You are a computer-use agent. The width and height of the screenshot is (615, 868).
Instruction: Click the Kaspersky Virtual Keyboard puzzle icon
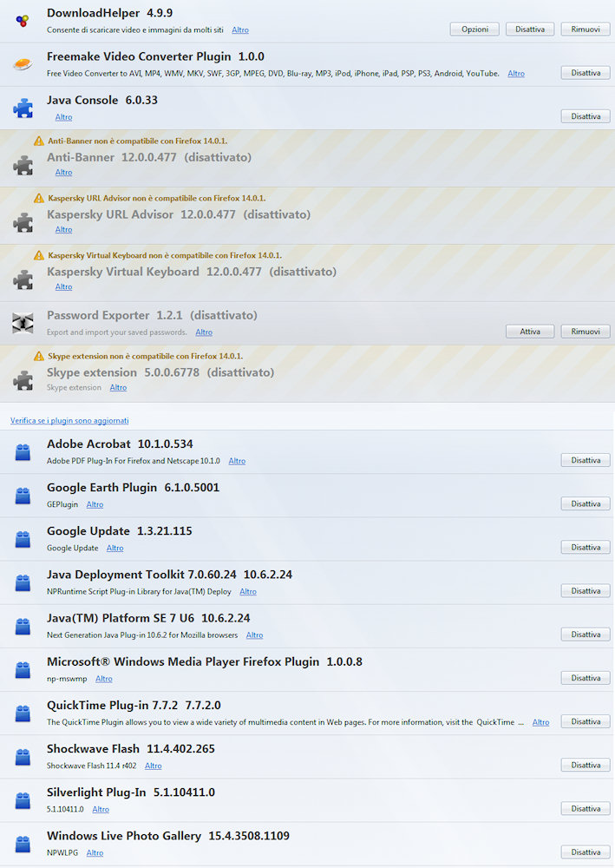pyautogui.click(x=23, y=279)
